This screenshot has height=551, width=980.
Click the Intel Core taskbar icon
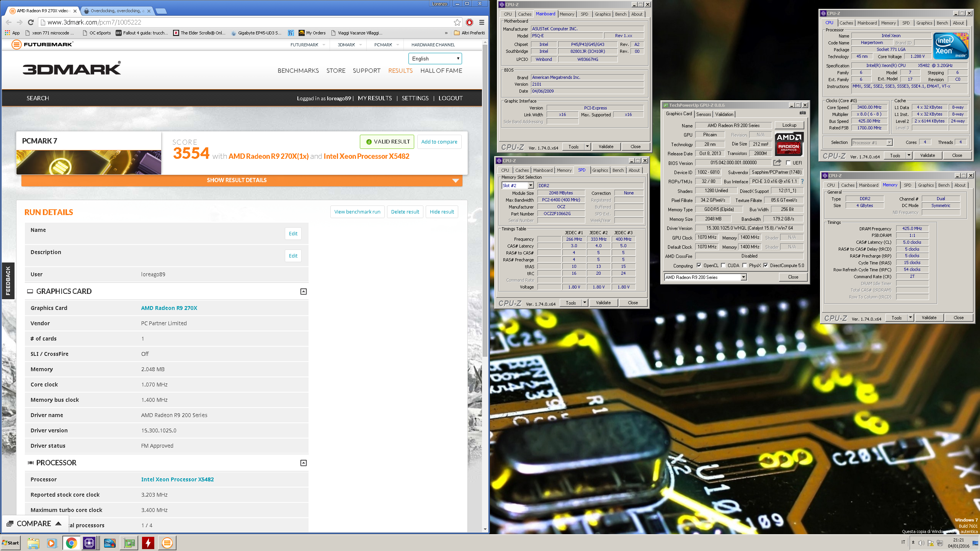110,543
